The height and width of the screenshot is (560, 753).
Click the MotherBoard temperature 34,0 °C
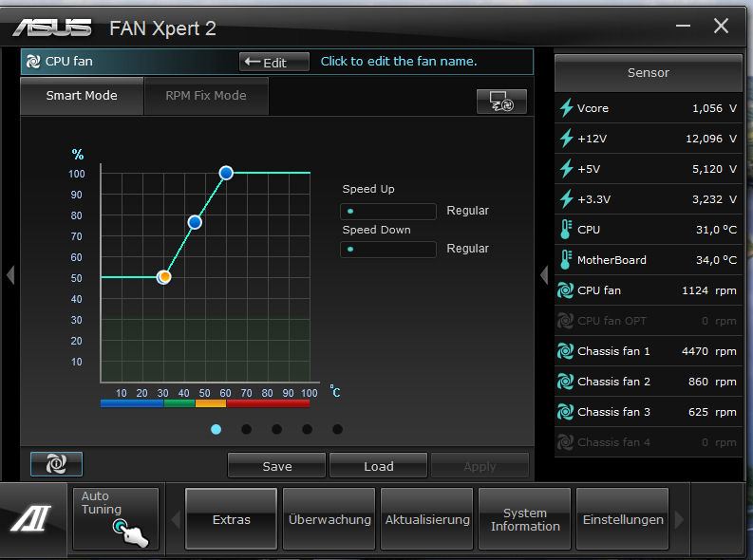(716, 260)
